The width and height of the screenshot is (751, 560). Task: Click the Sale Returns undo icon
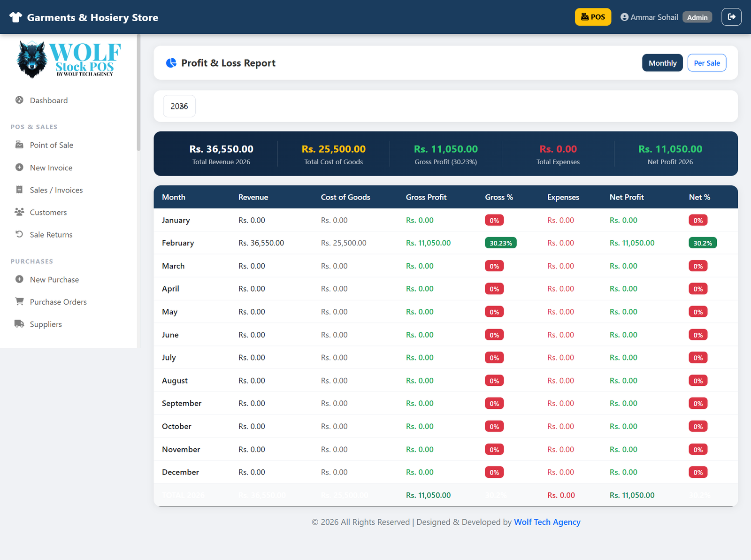pyautogui.click(x=19, y=234)
